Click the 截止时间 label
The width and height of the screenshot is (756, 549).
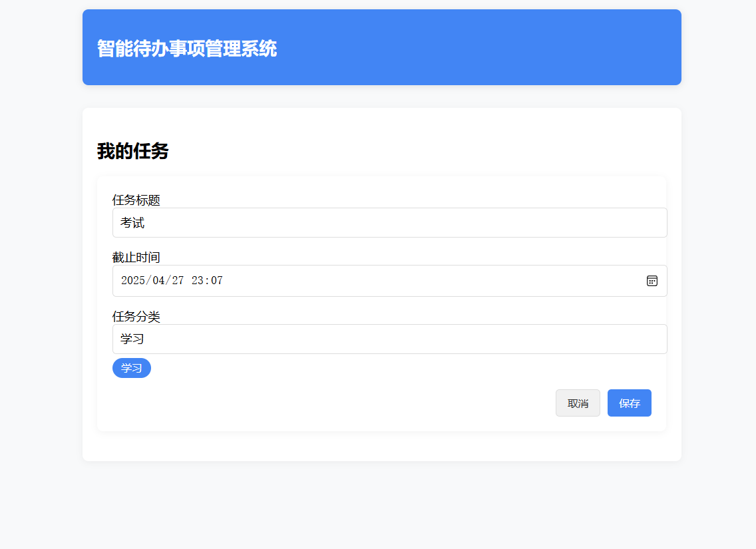pos(136,258)
